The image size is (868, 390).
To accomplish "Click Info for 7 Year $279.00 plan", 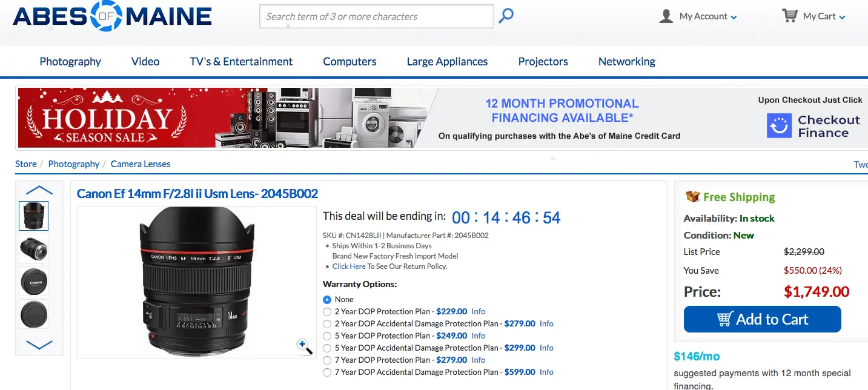I will pos(479,360).
